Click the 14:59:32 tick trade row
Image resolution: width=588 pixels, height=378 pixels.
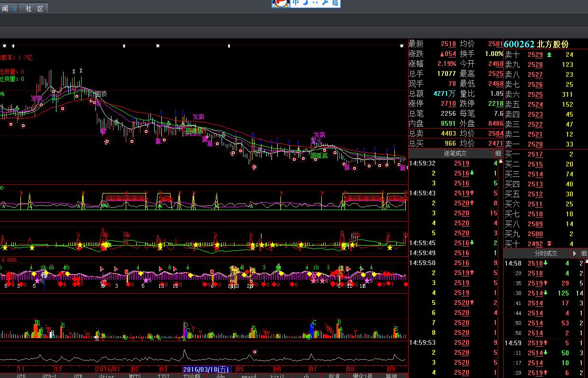point(453,163)
